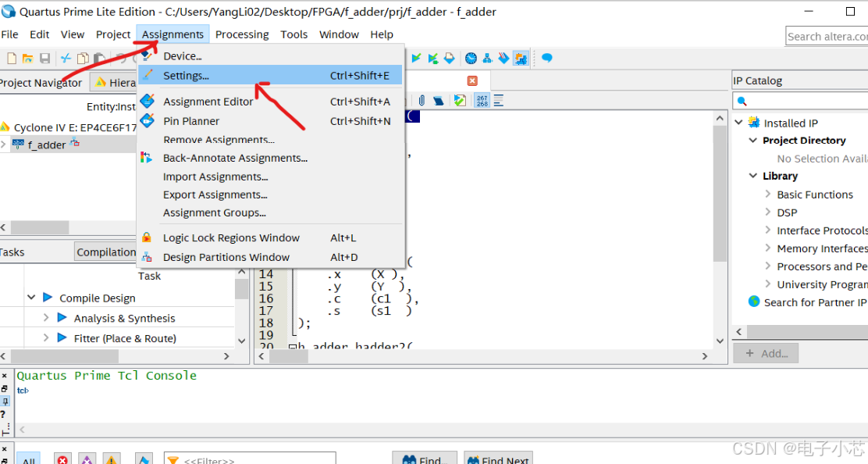
Task: Click the Save floppy disk icon
Action: pyautogui.click(x=44, y=58)
